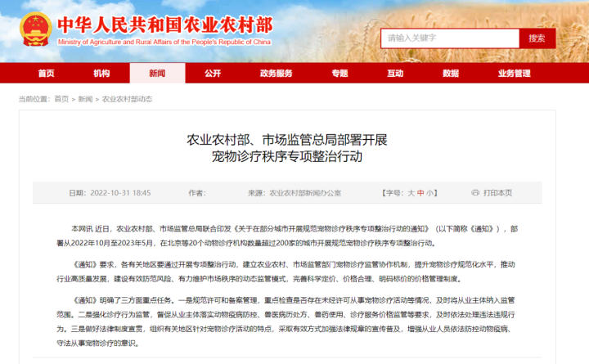The image size is (589, 364).
Task: Set font size to 小
Action: (x=429, y=193)
